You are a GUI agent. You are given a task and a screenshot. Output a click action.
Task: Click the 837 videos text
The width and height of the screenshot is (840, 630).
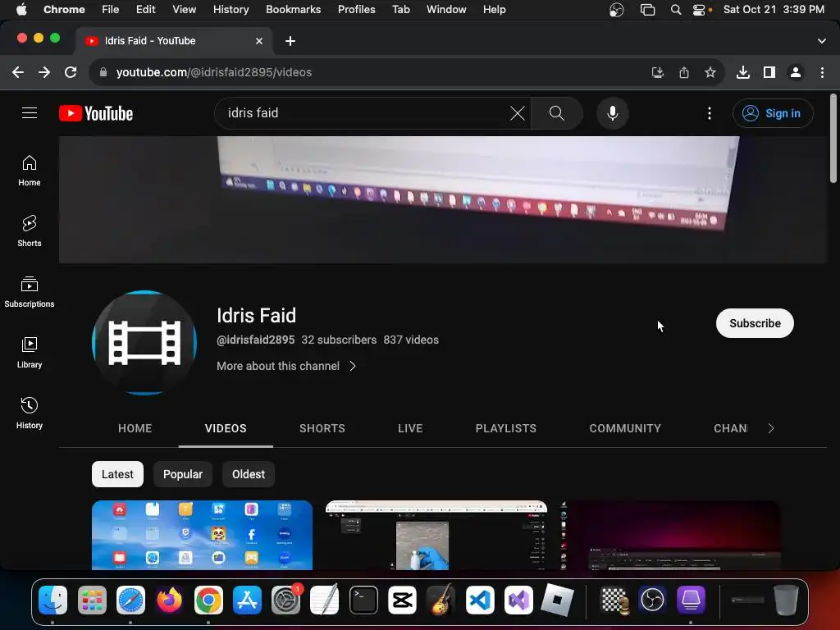[x=411, y=340]
